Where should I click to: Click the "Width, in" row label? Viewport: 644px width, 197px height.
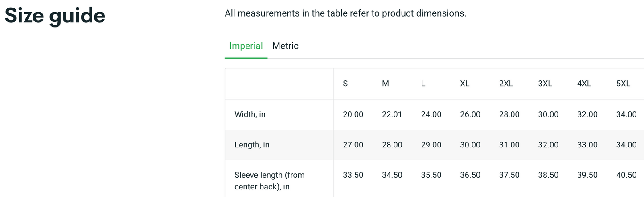250,114
